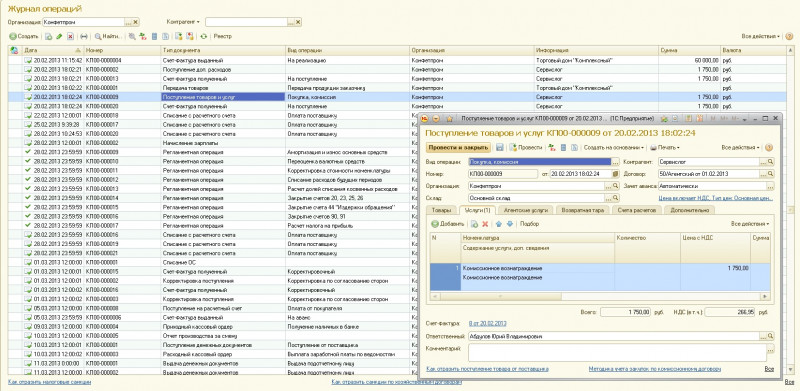Open calendar picker next to document date
This screenshot has width=800, height=391.
pos(615,174)
